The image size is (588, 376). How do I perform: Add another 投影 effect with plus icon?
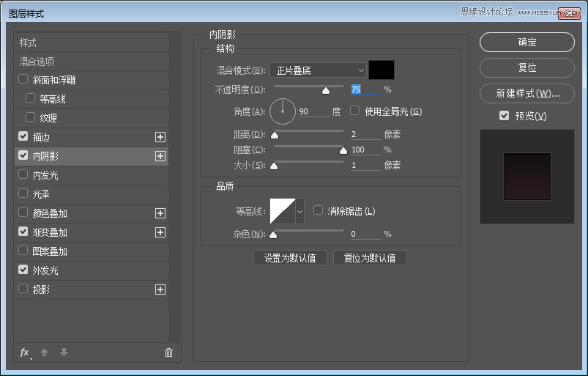[160, 290]
